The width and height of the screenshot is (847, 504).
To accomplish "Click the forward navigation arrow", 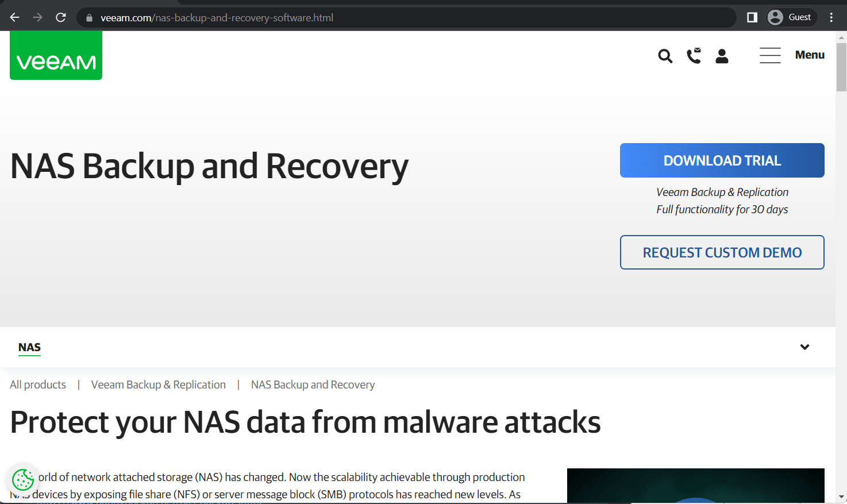I will (37, 17).
